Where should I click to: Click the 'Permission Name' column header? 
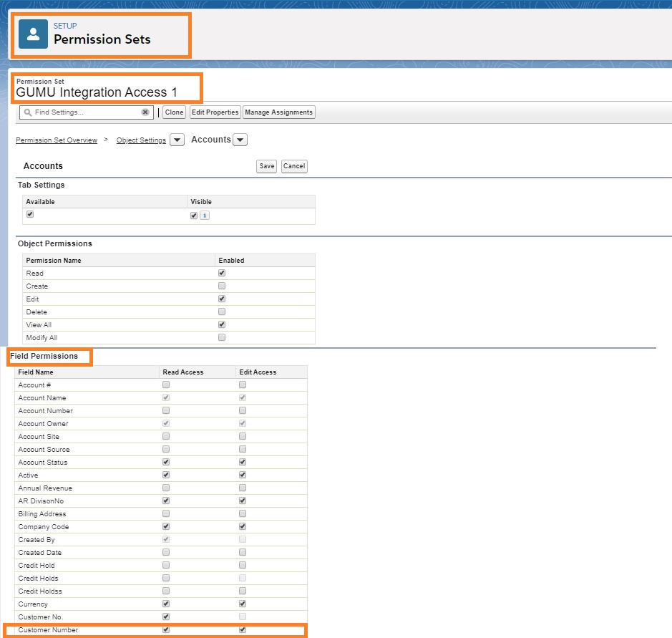[54, 260]
